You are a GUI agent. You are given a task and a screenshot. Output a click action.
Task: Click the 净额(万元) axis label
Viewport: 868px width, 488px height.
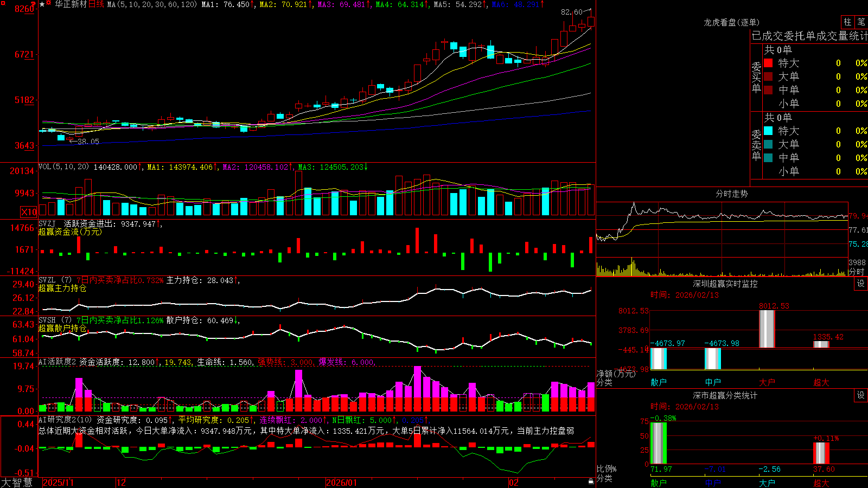616,374
